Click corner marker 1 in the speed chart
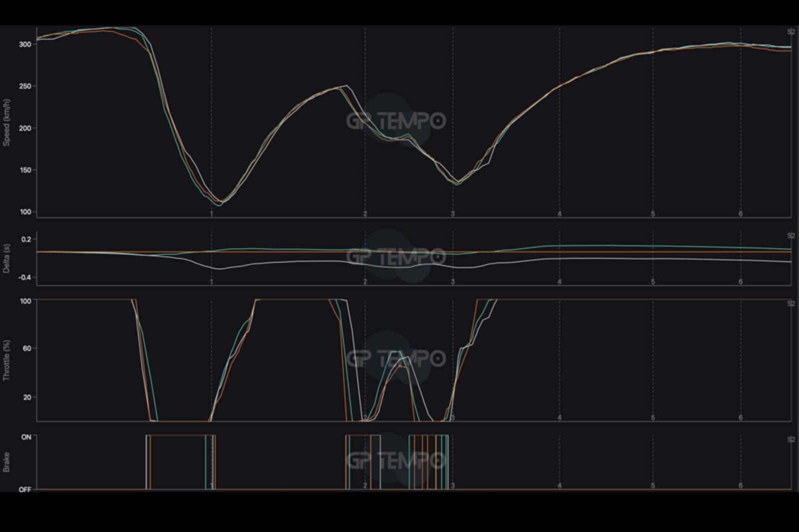Viewport: 799px width, 532px height. [211, 214]
